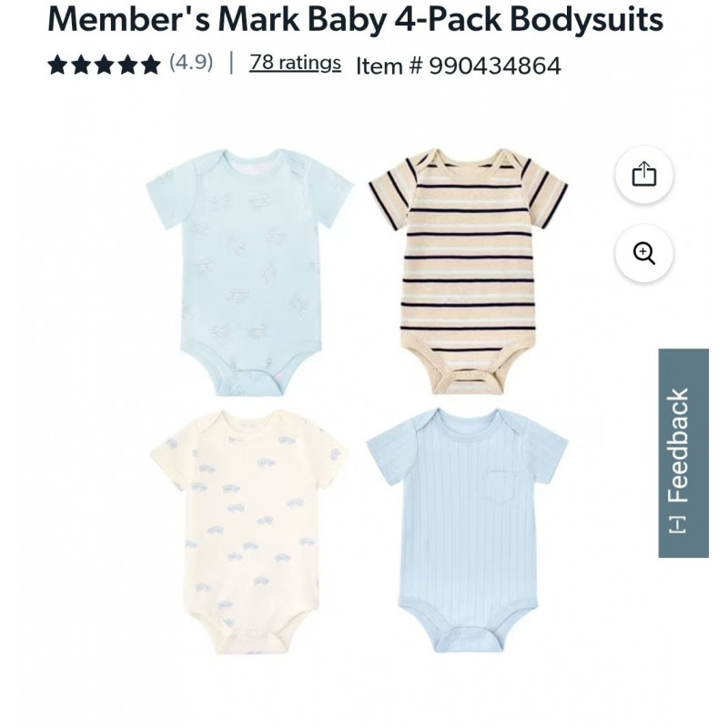View the aqua airplane-print bodysuit
This screenshot has width=728, height=728.
coord(249,272)
